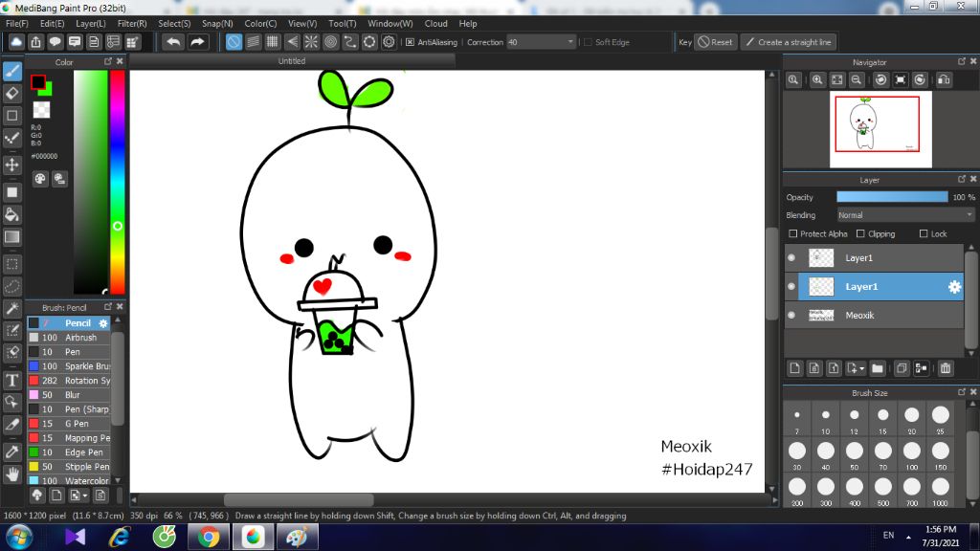Hide the Meoxik layer
This screenshot has width=980, height=551.
(791, 316)
